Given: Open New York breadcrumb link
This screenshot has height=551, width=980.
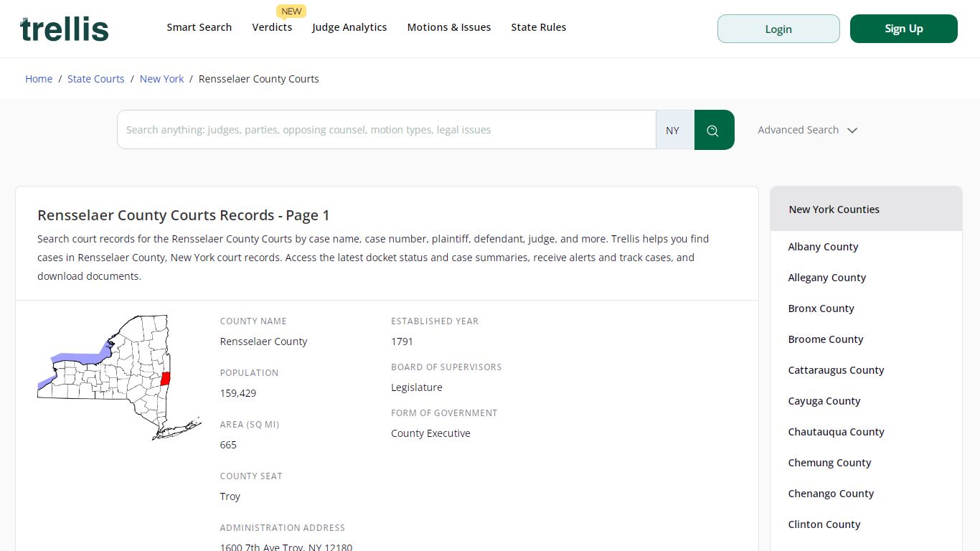Looking at the screenshot, I should click(x=162, y=79).
